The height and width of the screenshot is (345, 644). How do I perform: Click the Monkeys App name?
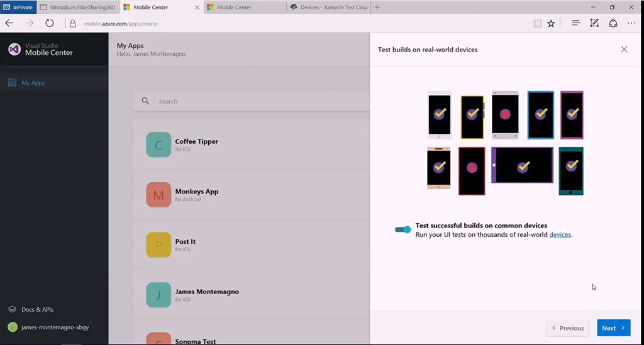tap(197, 191)
